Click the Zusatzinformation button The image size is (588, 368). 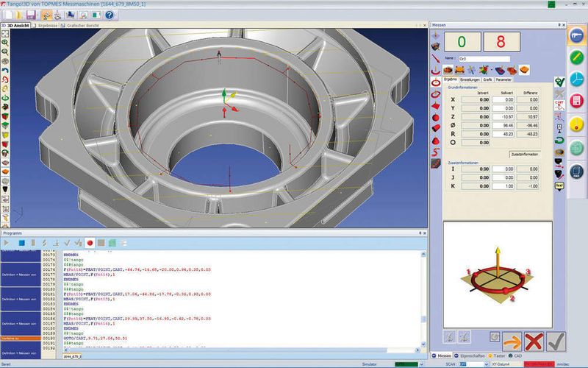click(x=525, y=155)
